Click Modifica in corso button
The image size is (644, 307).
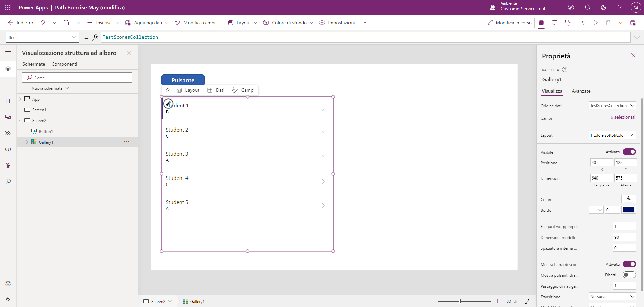pos(510,23)
